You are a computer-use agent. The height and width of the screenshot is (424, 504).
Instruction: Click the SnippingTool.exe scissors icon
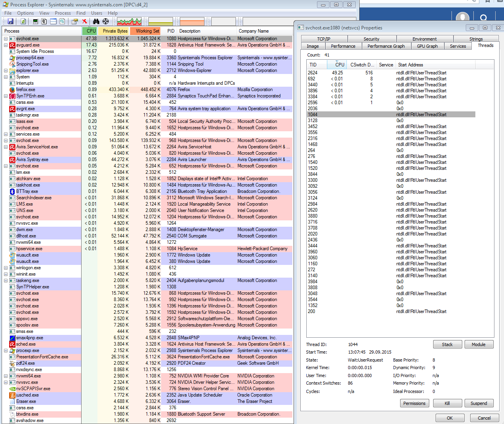[12, 64]
